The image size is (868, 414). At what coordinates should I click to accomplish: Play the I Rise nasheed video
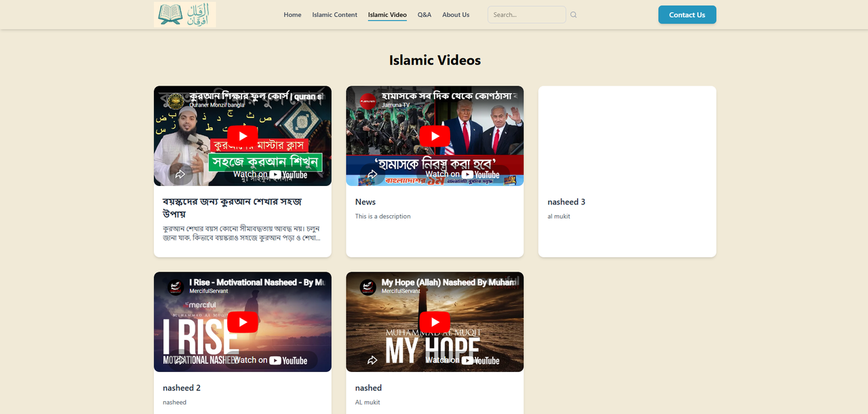click(242, 322)
